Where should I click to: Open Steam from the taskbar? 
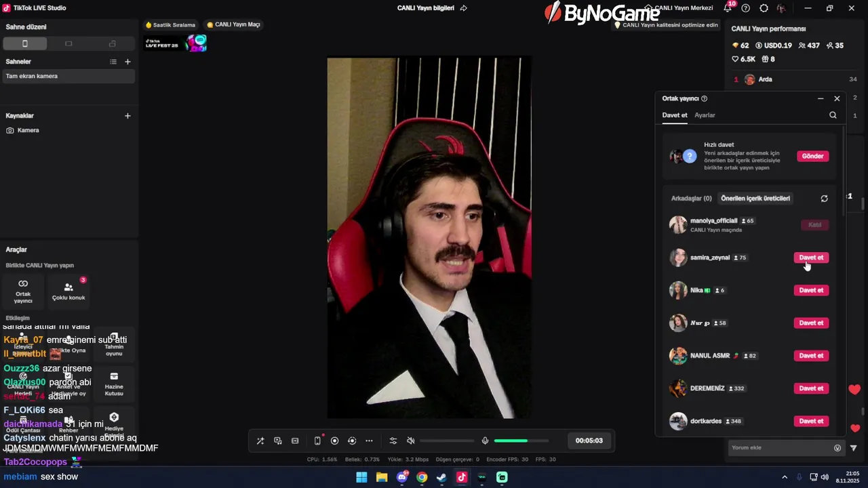[441, 477]
